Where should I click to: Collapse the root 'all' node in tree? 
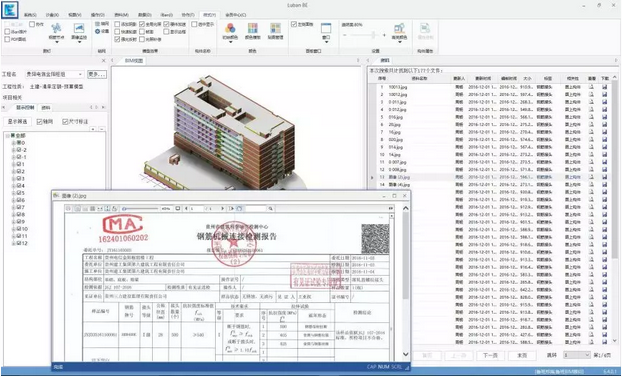pyautogui.click(x=8, y=136)
